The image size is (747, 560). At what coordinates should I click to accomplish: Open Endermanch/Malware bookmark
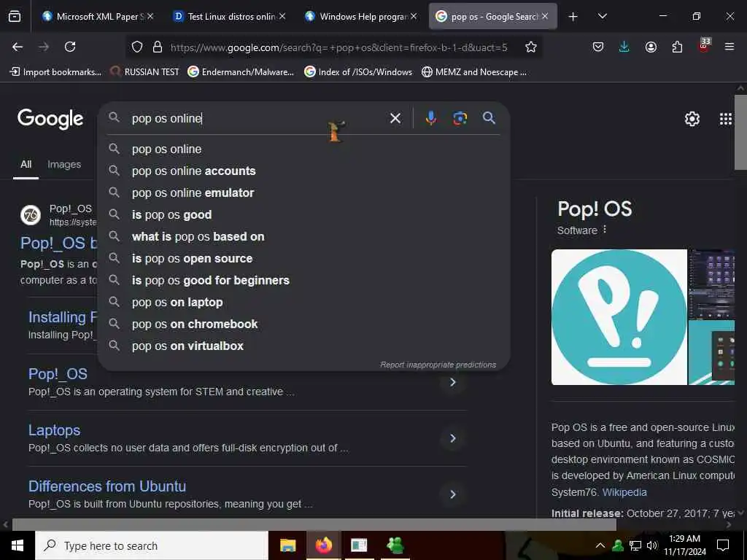click(241, 72)
